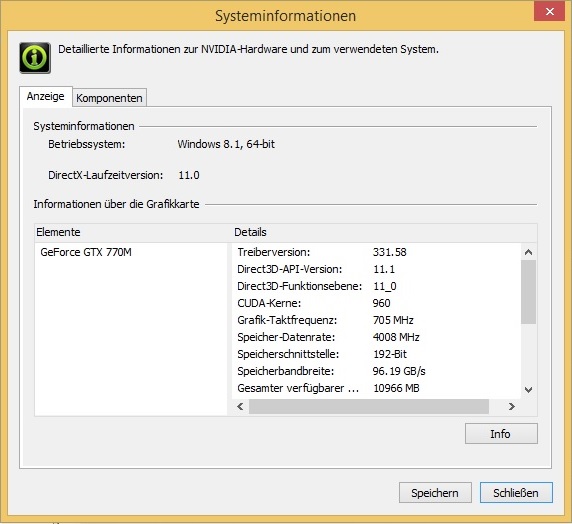Screen dimensions: 572x524
Task: Save system info with Speichern
Action: [435, 493]
